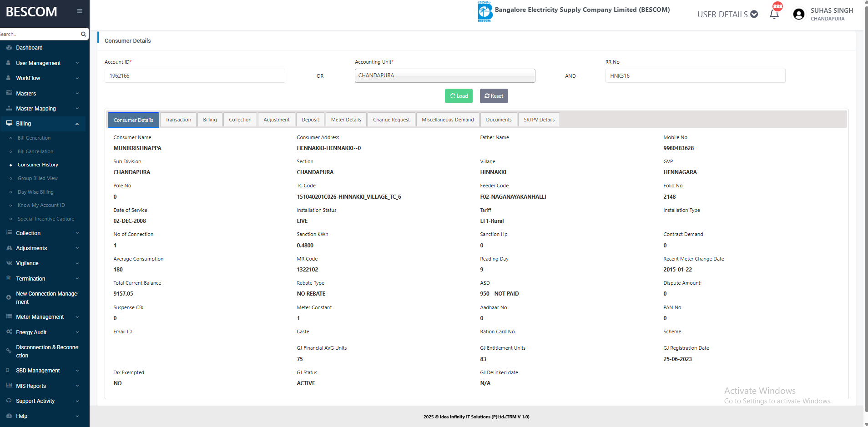Viewport: 868px width, 427px height.
Task: Open Bill Generation submenu link
Action: click(x=34, y=138)
